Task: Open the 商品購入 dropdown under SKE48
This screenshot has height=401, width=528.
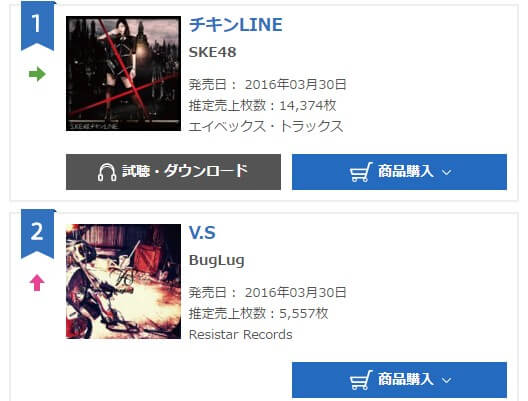Action: 399,172
